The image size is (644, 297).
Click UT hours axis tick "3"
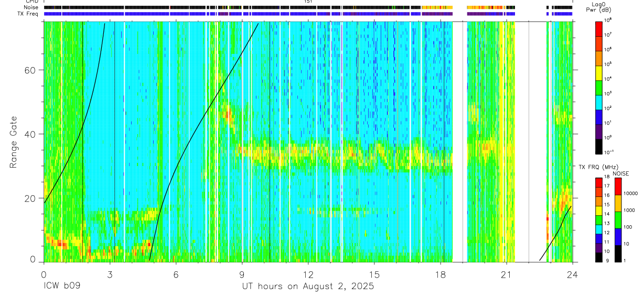(x=110, y=274)
